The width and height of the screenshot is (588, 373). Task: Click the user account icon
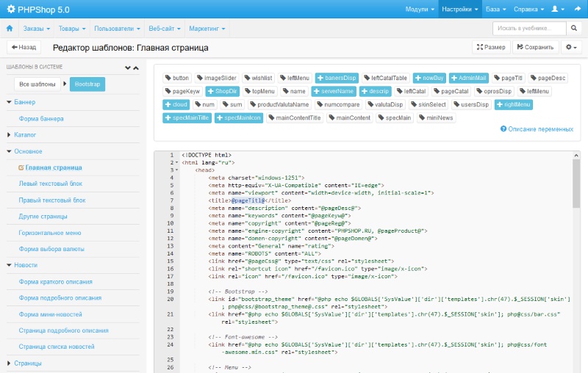pos(556,9)
